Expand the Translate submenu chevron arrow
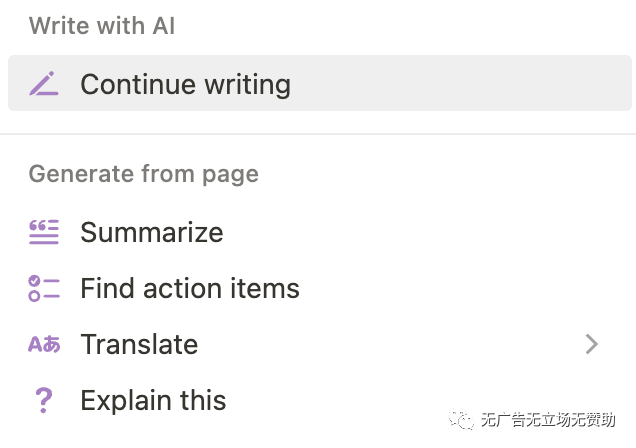 [x=592, y=344]
